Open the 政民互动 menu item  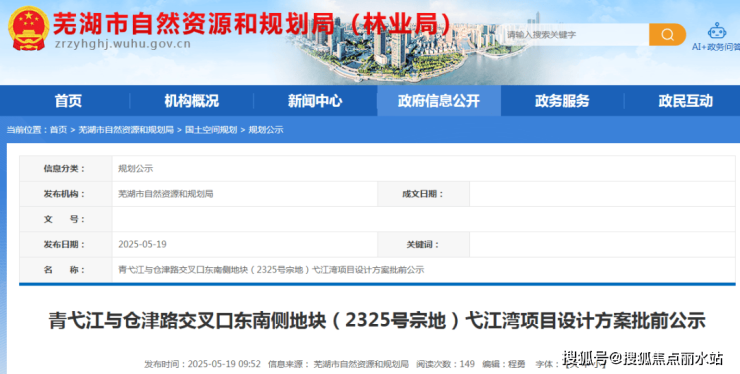click(686, 101)
